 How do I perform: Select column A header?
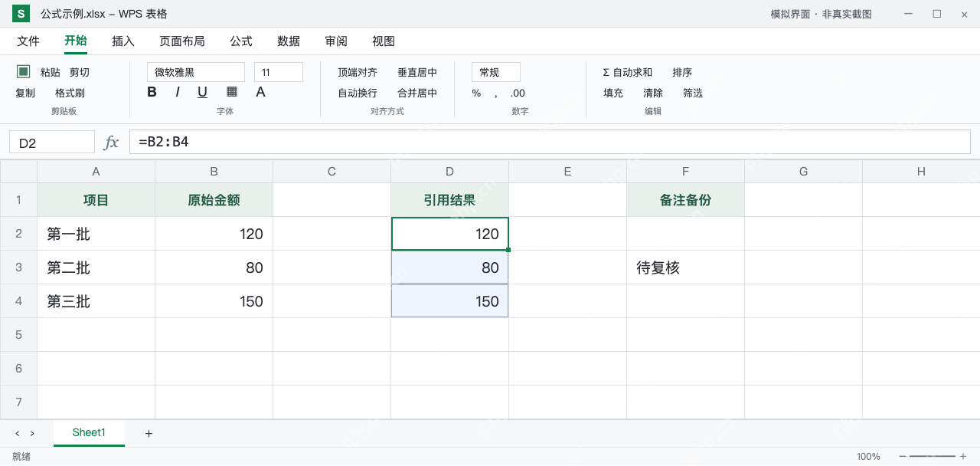96,172
